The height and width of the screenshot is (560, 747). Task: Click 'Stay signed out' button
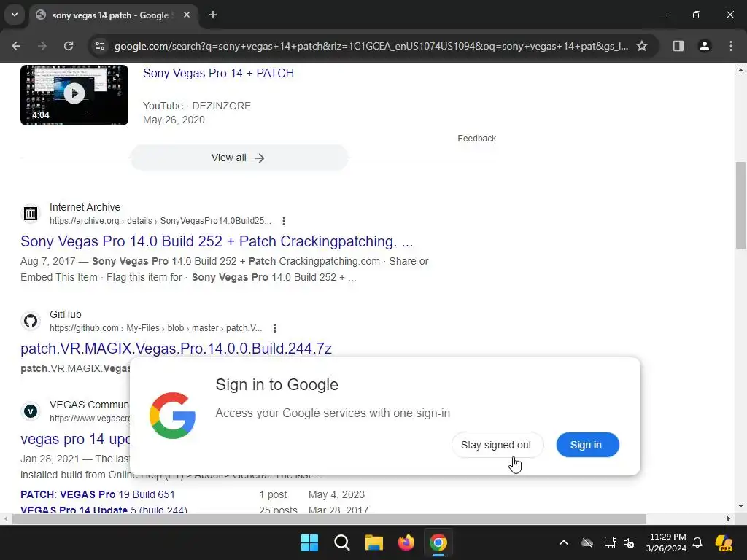pyautogui.click(x=497, y=445)
